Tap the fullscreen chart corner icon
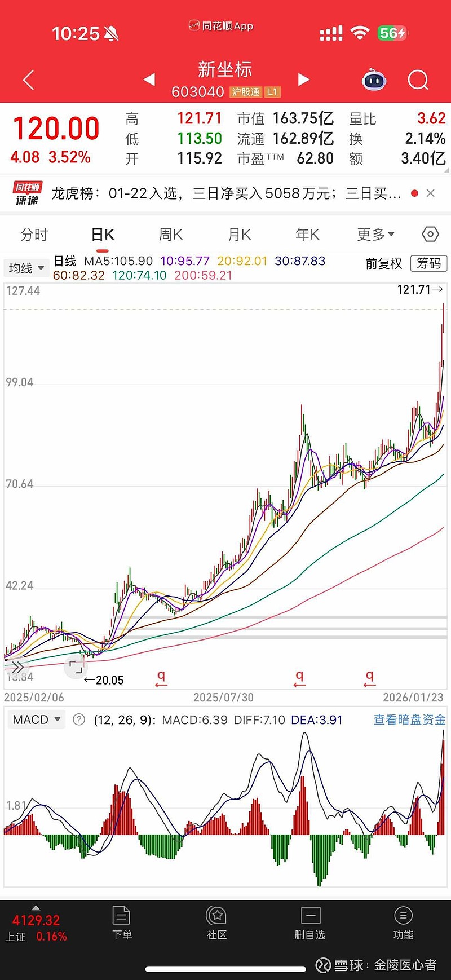The image size is (451, 980). click(x=76, y=668)
